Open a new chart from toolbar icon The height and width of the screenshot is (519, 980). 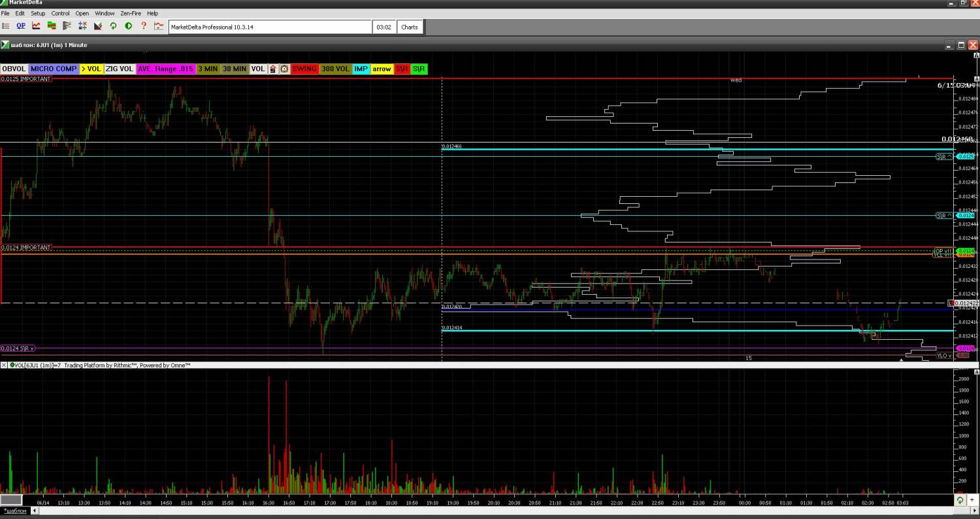click(36, 26)
